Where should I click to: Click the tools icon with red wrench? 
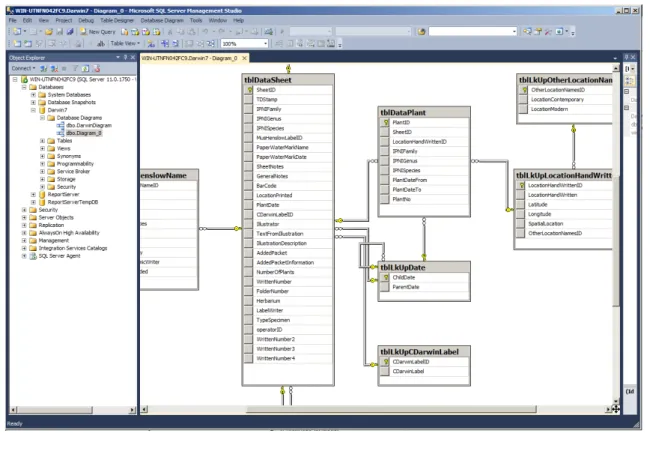click(548, 32)
